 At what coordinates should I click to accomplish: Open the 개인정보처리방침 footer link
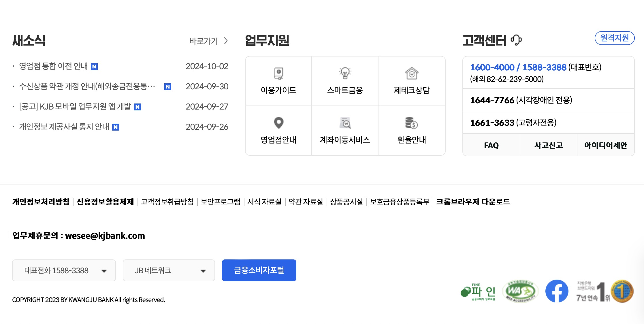(x=41, y=201)
